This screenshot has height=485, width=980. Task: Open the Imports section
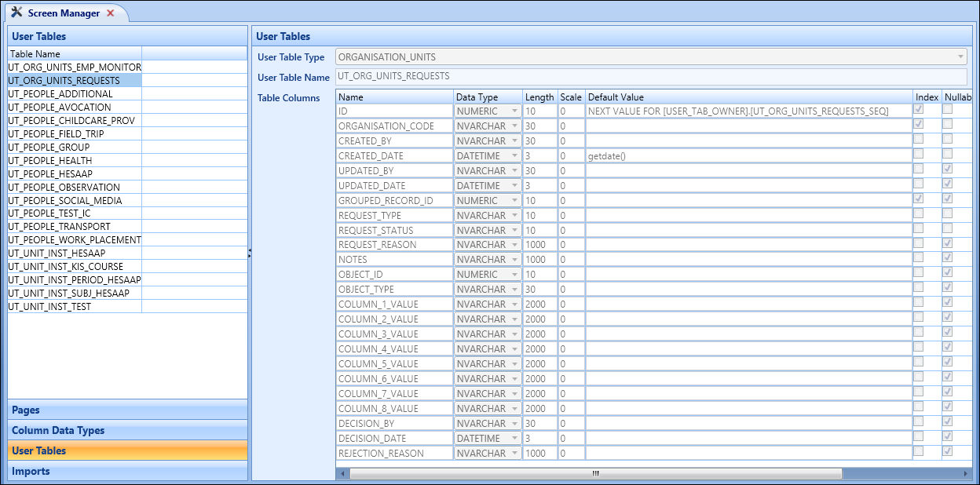click(x=127, y=470)
